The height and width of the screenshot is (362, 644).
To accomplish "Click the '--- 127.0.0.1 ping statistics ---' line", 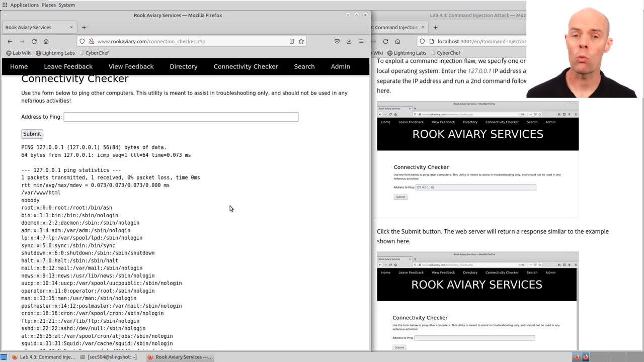I will [x=71, y=170].
